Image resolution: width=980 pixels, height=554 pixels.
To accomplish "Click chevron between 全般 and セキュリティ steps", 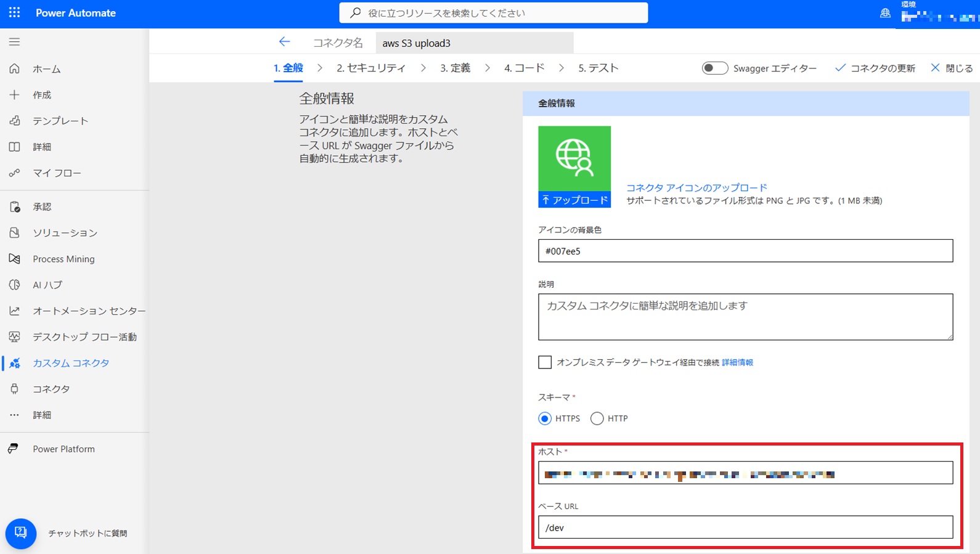I will [320, 68].
